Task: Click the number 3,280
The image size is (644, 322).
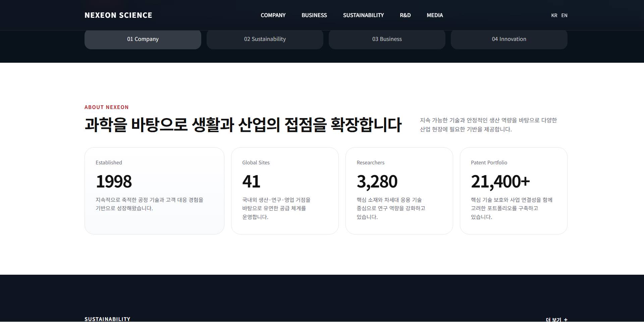Action: pos(377,181)
